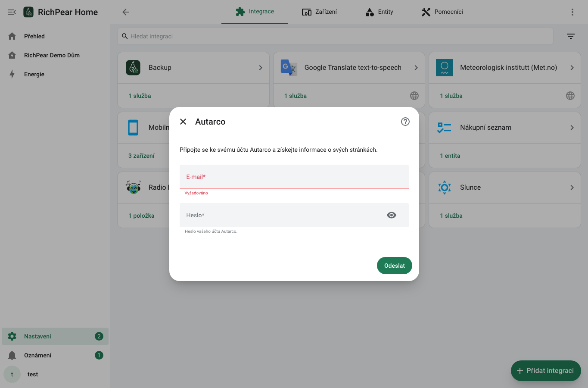
Task: Open Met.no 1 služba link
Action: (451, 96)
